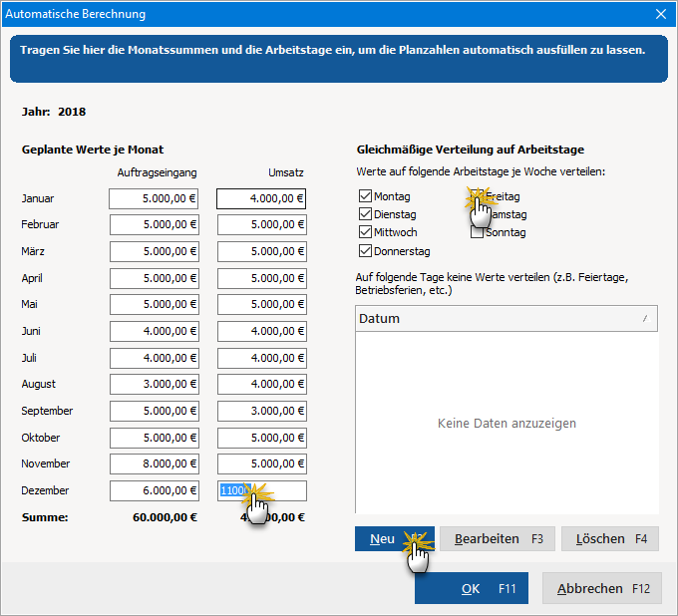Disable the Donnerstag checkbox
The image size is (678, 616).
(x=365, y=251)
